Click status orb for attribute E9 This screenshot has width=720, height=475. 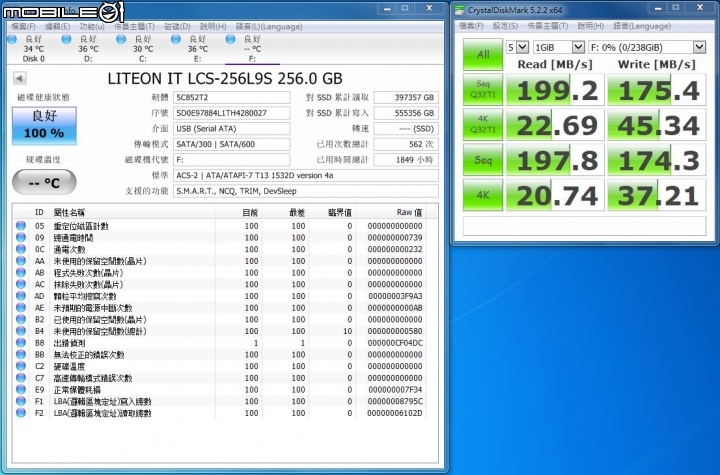coord(21,390)
